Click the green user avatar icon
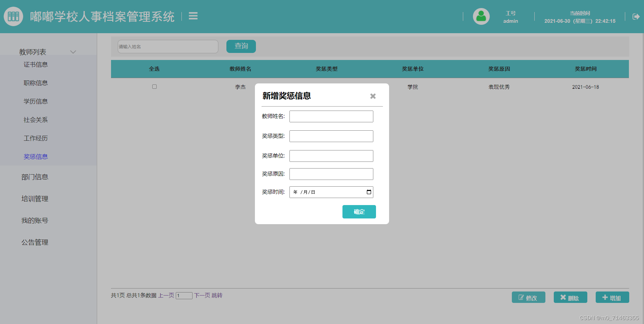Viewport: 644px width, 324px height. (481, 16)
